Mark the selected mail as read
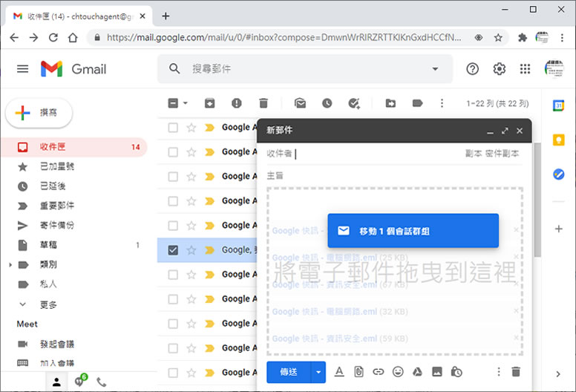The height and width of the screenshot is (392, 576). coord(300,103)
